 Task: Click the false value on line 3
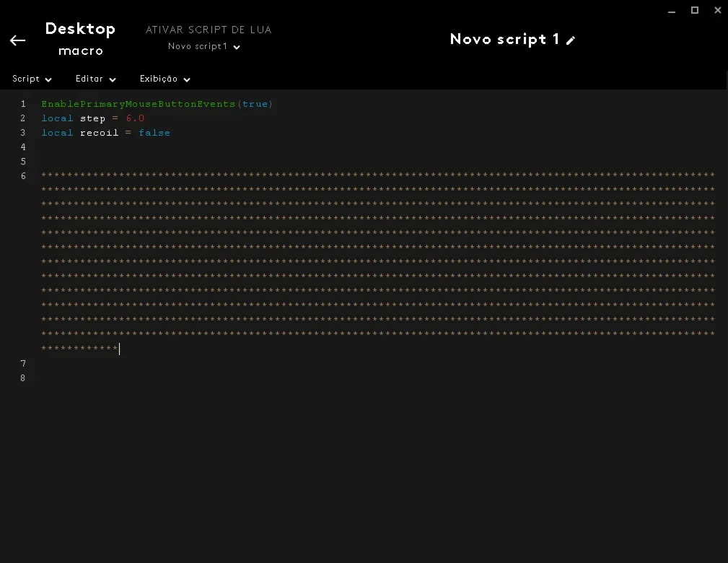click(x=154, y=133)
